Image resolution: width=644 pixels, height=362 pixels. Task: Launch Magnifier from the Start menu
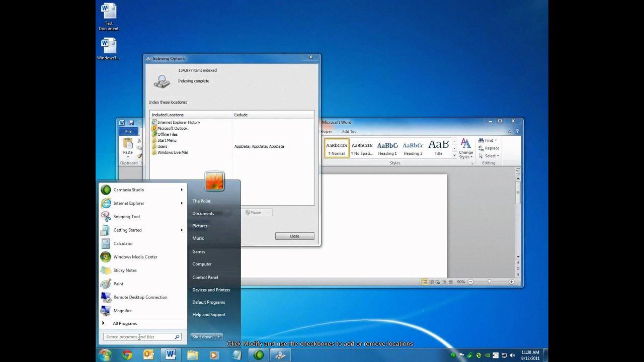coord(122,311)
